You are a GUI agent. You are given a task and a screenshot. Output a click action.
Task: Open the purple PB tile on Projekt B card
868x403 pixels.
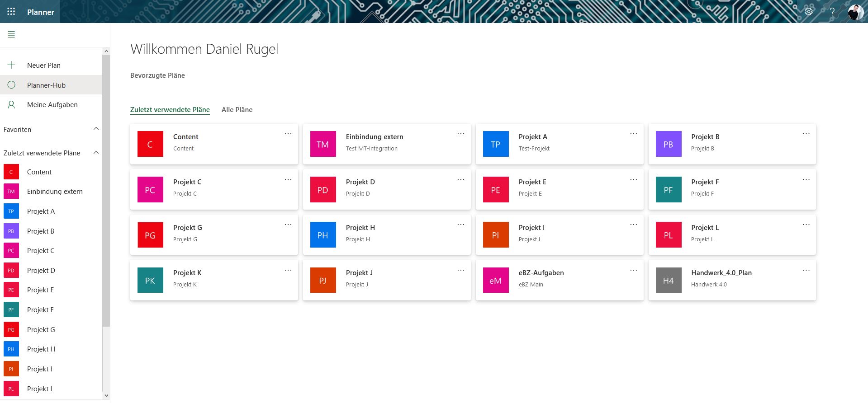tap(669, 144)
